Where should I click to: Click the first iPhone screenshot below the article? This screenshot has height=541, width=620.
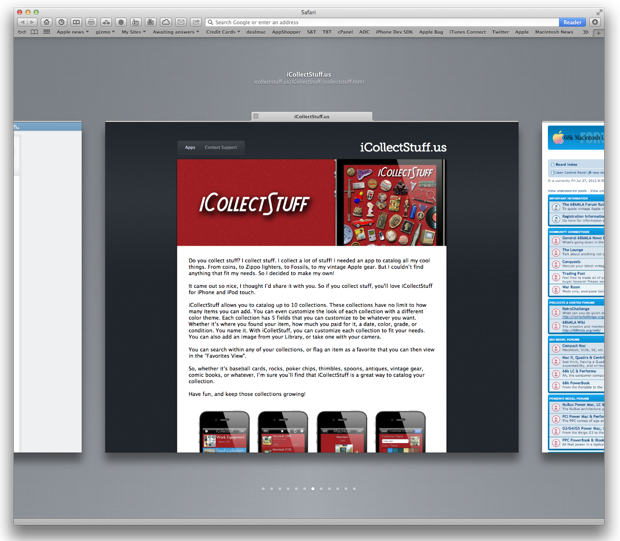tap(225, 431)
